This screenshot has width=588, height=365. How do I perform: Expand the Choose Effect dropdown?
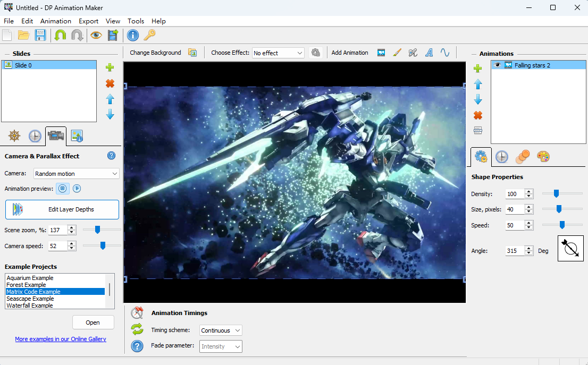point(300,53)
